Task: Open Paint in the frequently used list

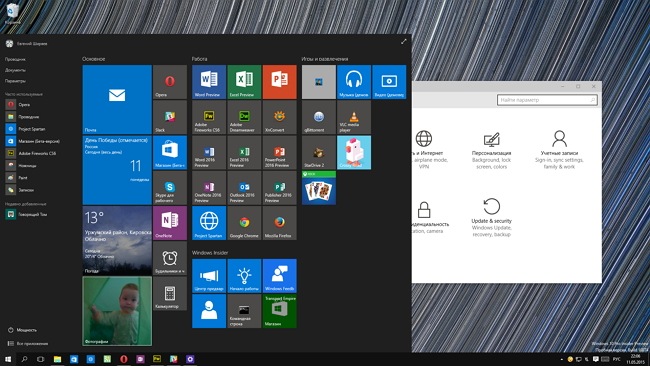Action: pyautogui.click(x=17, y=177)
